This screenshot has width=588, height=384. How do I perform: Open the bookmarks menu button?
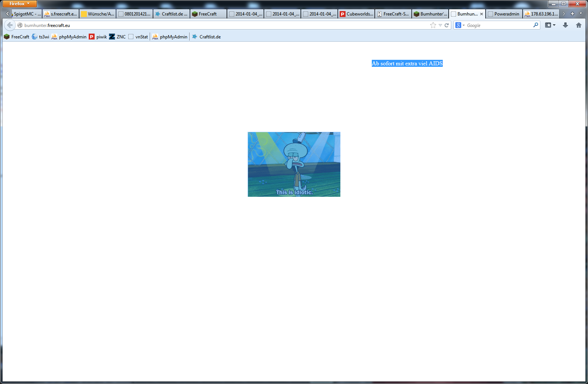point(550,25)
